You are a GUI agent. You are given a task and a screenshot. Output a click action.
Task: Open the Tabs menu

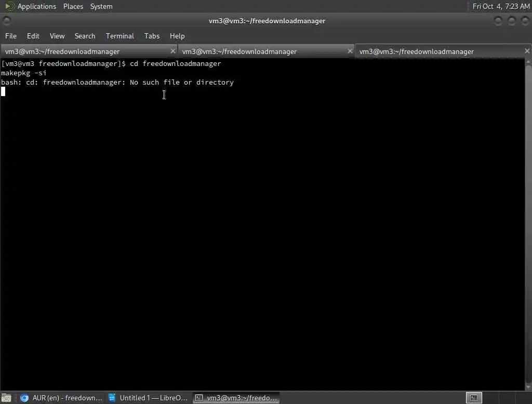[x=152, y=36]
